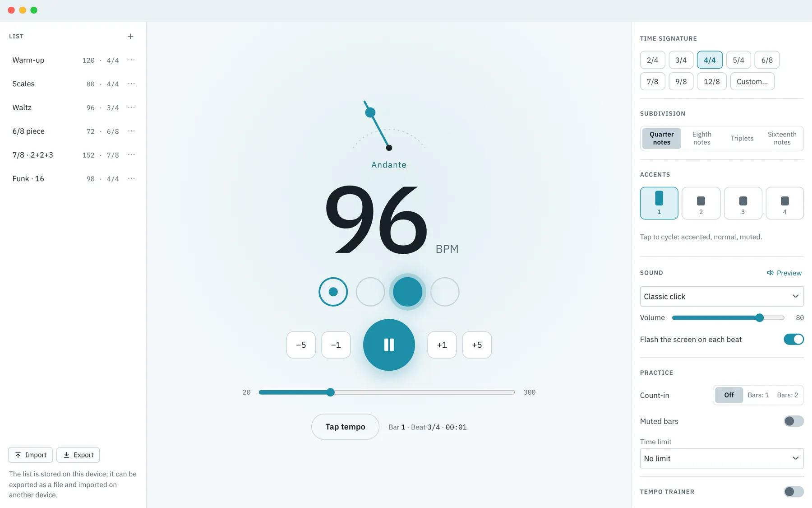Increase tempo with the +1 button

[x=442, y=345]
